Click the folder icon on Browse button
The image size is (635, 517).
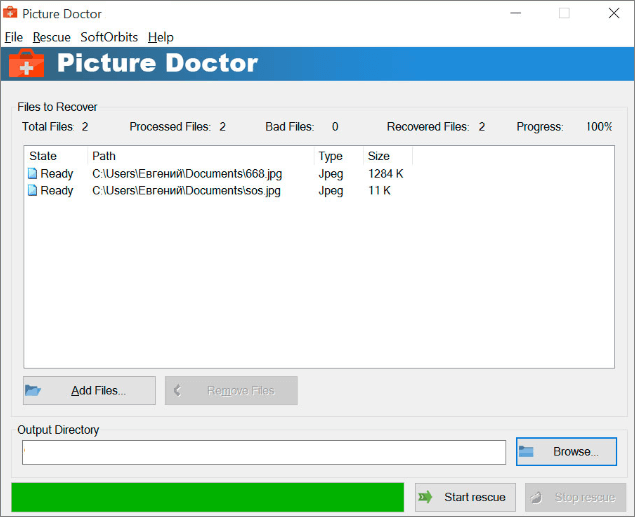pos(527,452)
